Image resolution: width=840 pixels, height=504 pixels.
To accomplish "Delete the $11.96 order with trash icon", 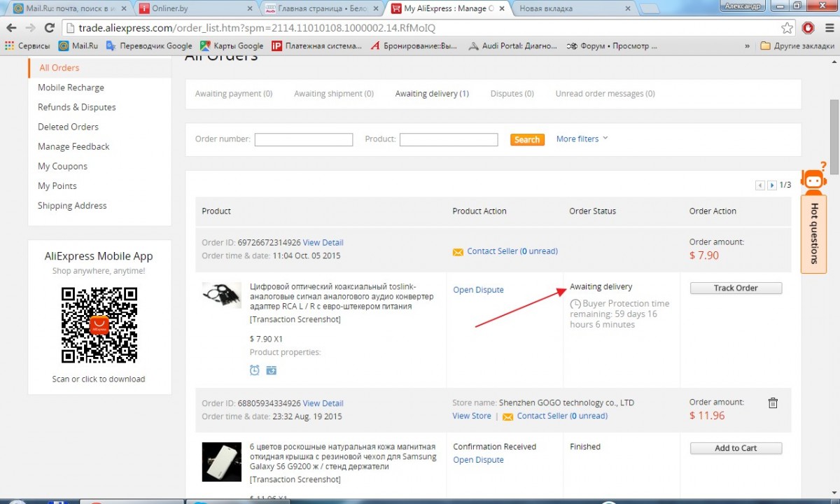I will coord(773,402).
